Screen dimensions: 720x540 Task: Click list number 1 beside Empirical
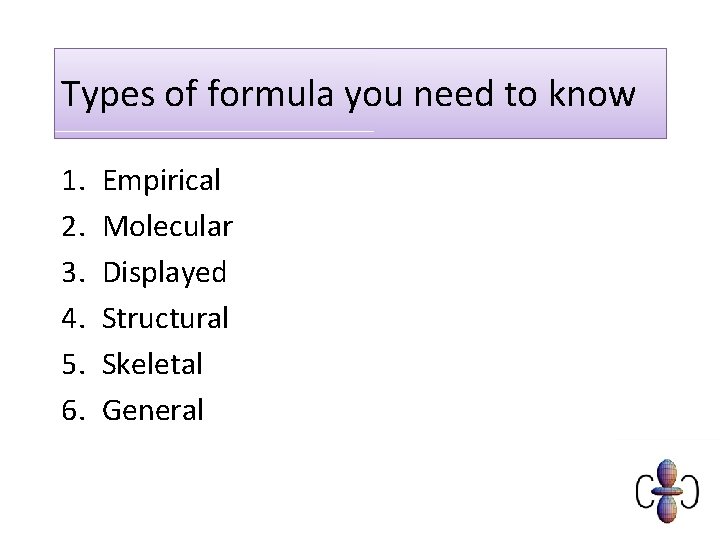point(70,181)
